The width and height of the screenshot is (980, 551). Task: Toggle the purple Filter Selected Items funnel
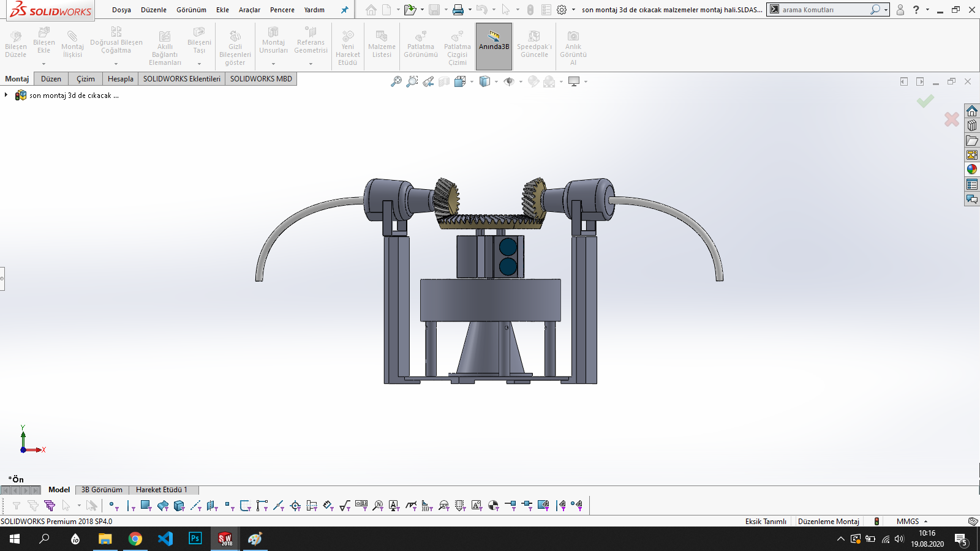(50, 506)
